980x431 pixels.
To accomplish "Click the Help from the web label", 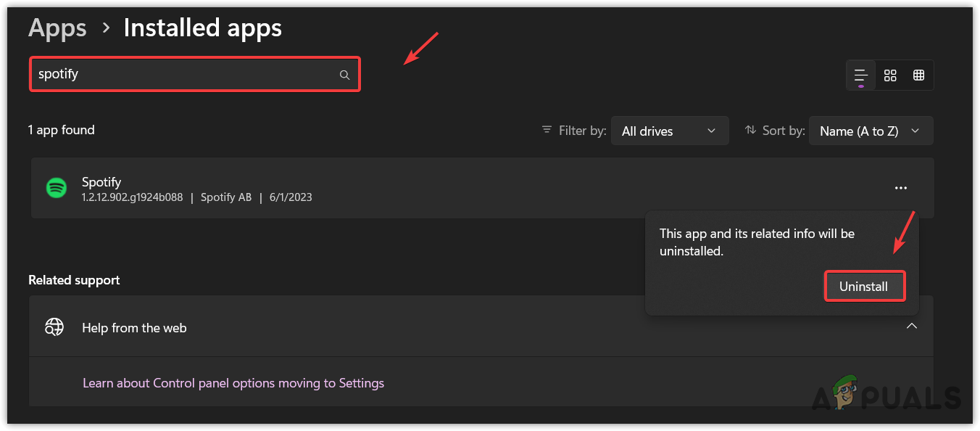I will 134,328.
